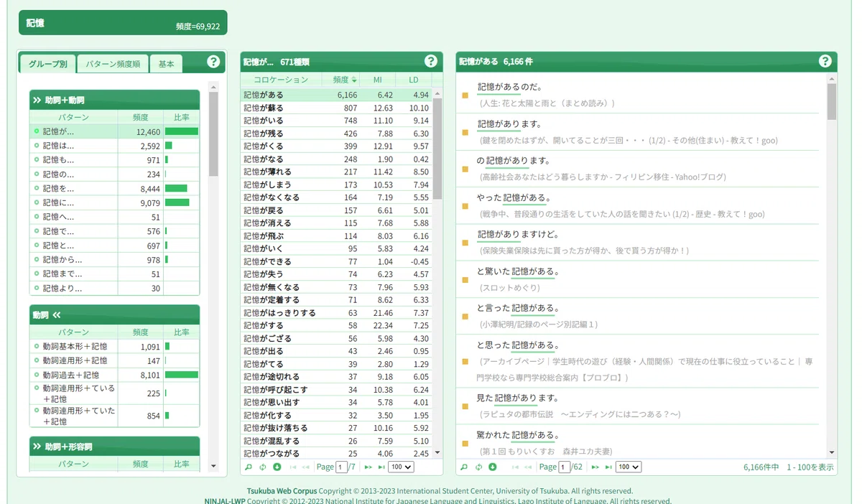Sort by コロケーション column header

click(281, 80)
